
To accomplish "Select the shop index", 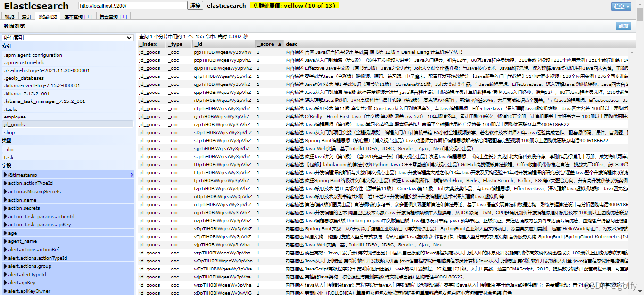I will (67, 132).
